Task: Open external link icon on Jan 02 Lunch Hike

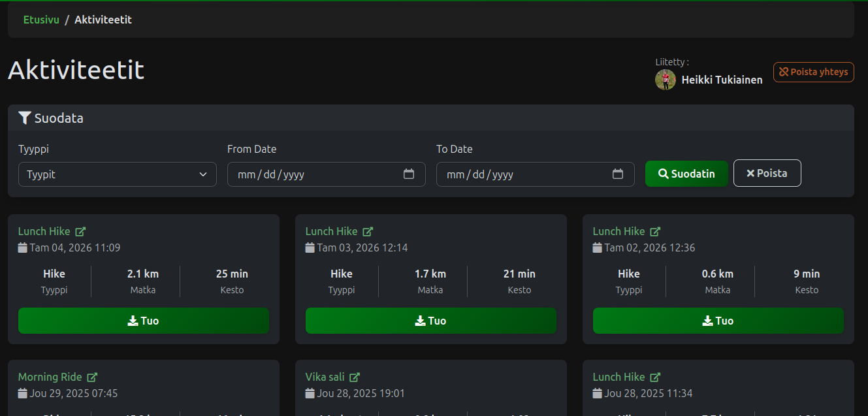Action: 655,231
